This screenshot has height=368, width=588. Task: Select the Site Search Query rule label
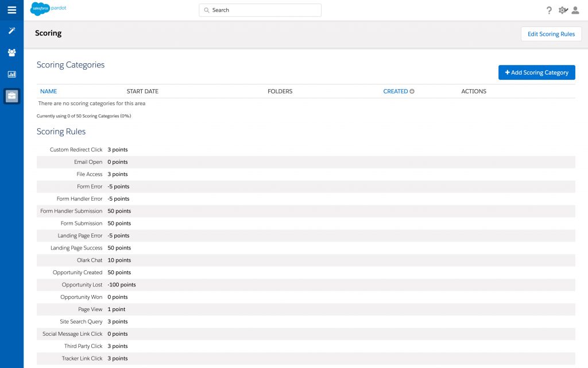click(x=81, y=322)
